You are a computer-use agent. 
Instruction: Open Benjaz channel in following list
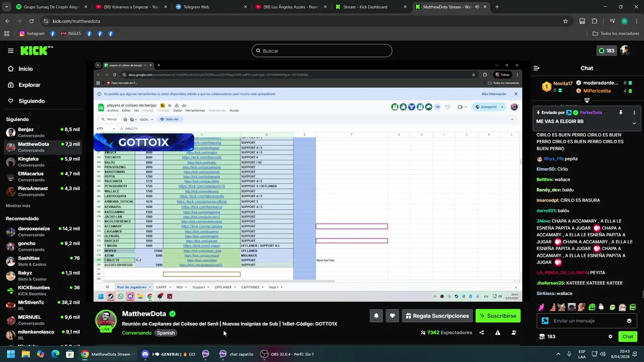43,133
